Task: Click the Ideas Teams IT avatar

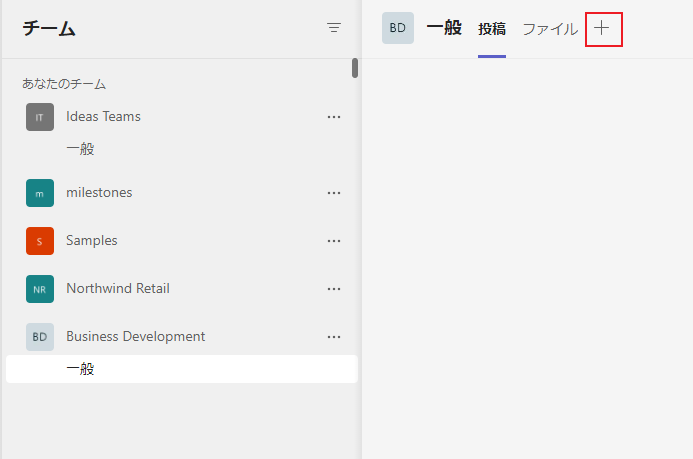Action: (40, 117)
